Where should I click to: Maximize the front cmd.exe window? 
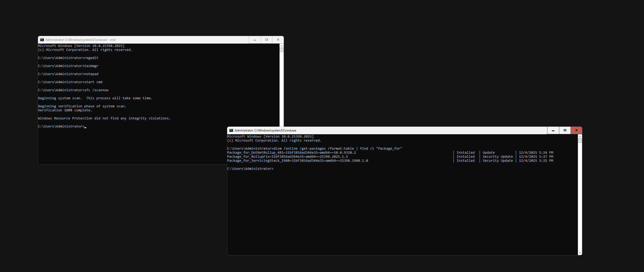pos(565,130)
